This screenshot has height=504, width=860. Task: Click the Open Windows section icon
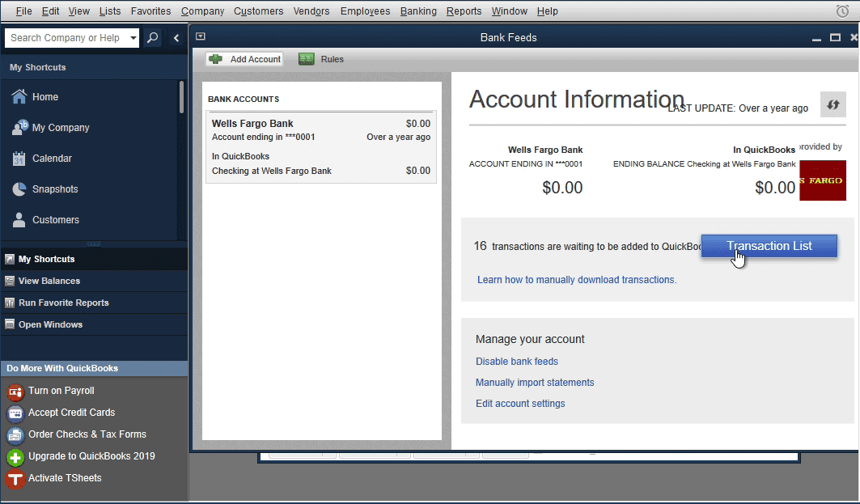(x=10, y=324)
